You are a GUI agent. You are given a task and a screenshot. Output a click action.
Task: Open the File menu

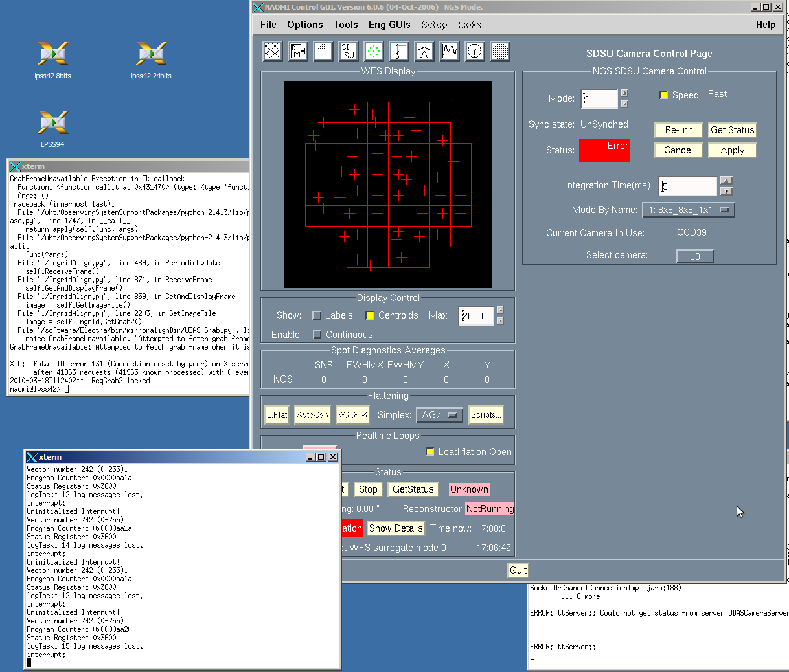pyautogui.click(x=268, y=25)
